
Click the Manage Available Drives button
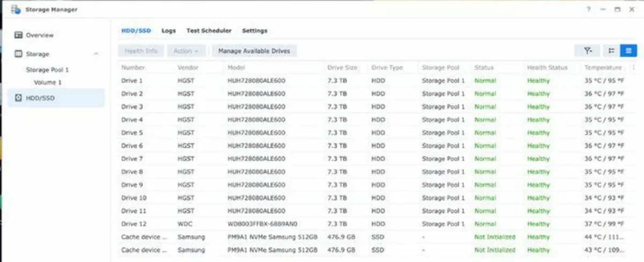click(x=254, y=51)
